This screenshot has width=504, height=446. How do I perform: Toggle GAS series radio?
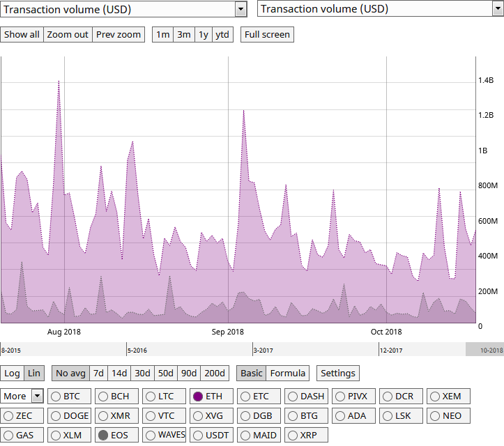coord(22,435)
